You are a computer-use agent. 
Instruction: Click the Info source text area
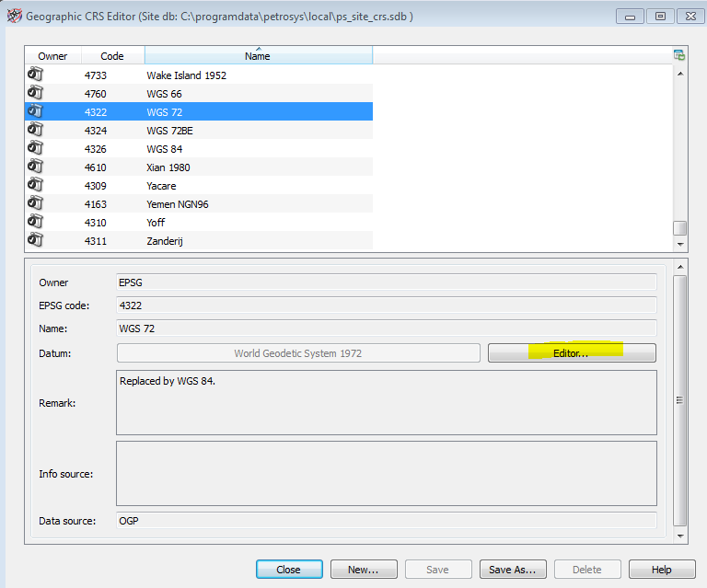click(x=386, y=473)
